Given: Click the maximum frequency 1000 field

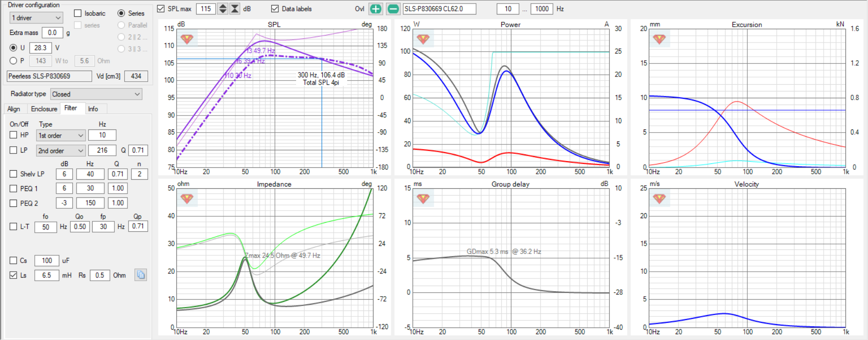Looking at the screenshot, I should pos(542,9).
